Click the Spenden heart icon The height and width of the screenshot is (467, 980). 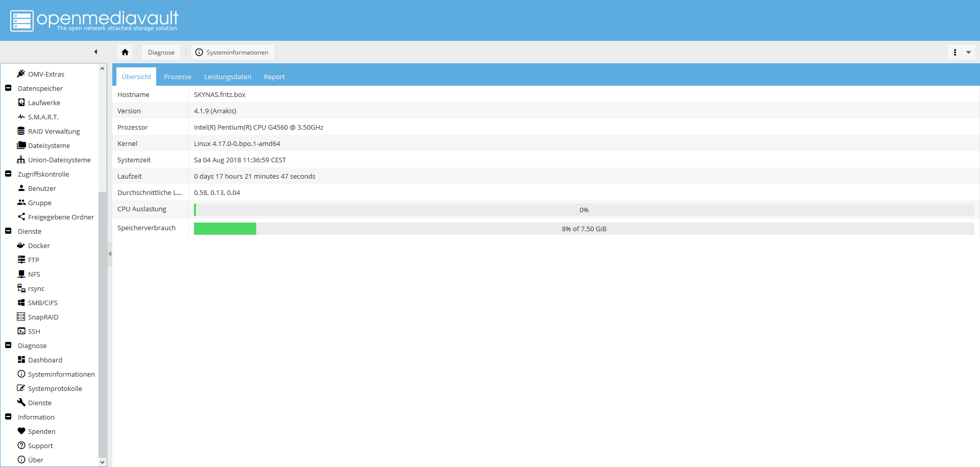(x=21, y=431)
